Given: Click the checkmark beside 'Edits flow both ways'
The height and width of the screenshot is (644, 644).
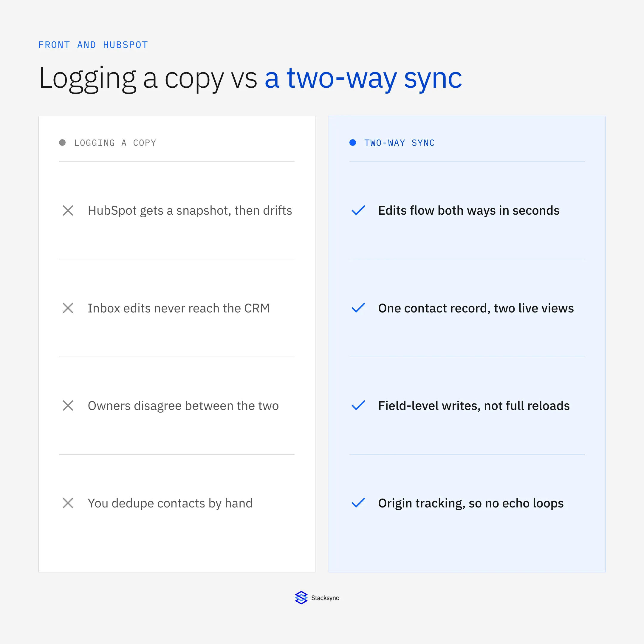Looking at the screenshot, I should (358, 210).
